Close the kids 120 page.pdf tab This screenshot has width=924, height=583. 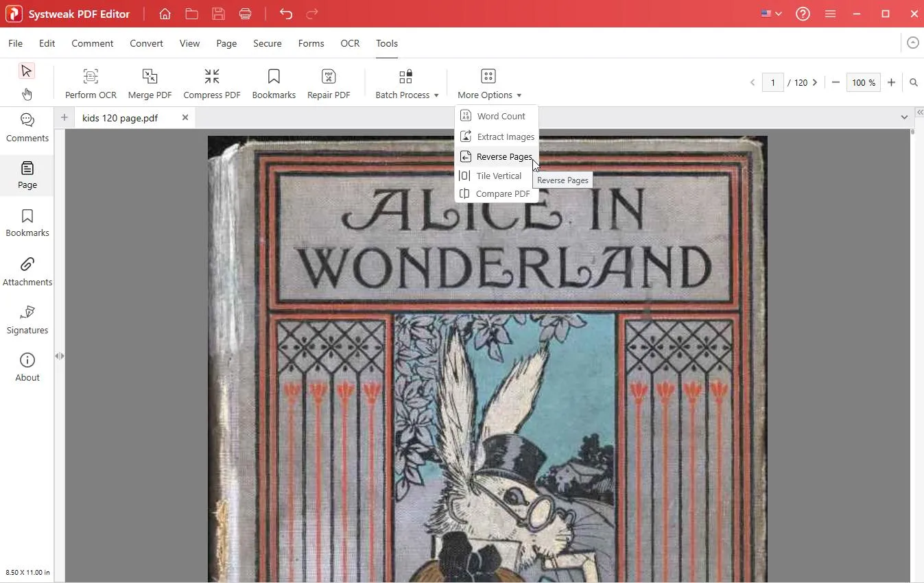tap(185, 117)
